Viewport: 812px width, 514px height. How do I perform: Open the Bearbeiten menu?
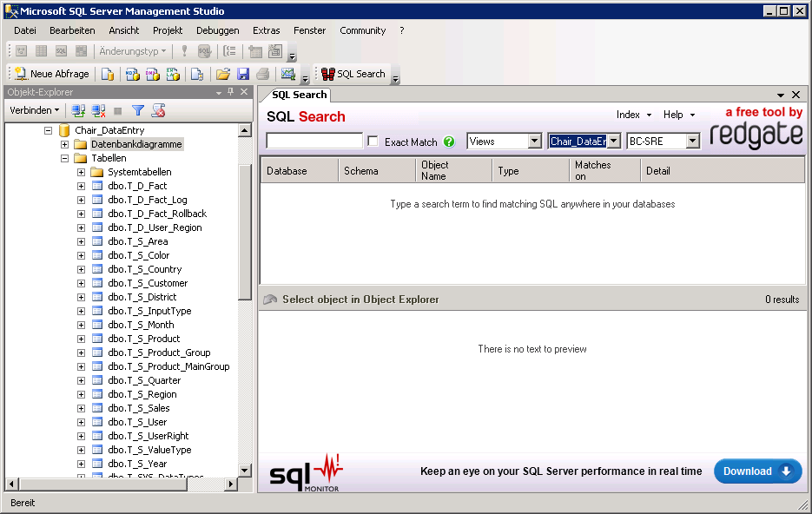coord(72,30)
